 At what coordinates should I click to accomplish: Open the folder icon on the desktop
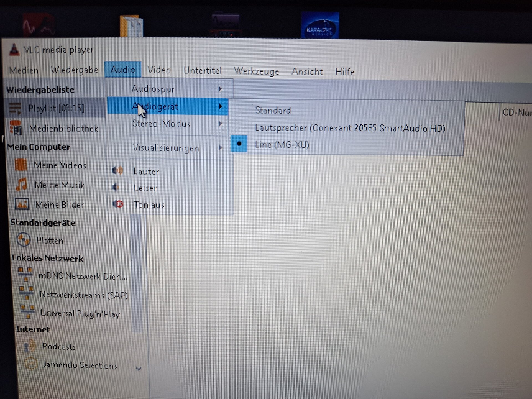(131, 26)
